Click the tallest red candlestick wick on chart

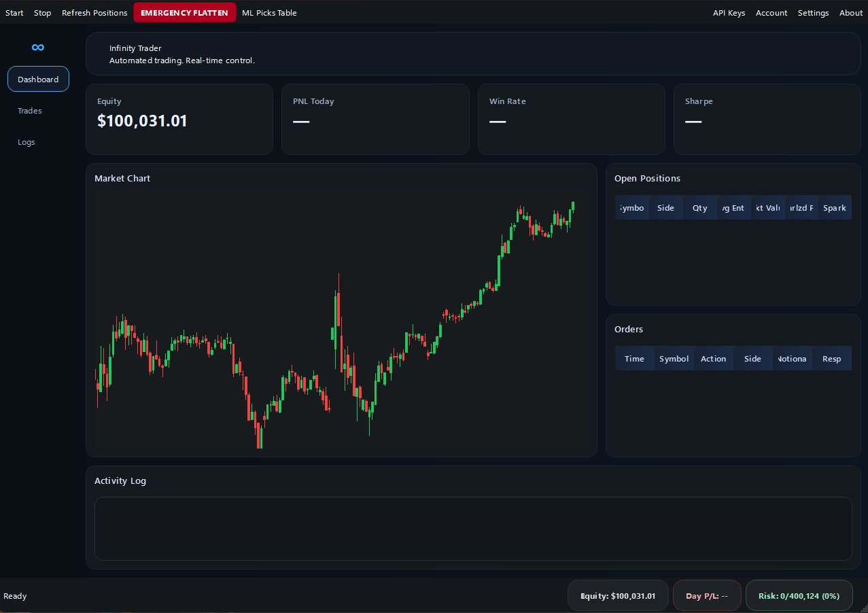click(x=338, y=285)
